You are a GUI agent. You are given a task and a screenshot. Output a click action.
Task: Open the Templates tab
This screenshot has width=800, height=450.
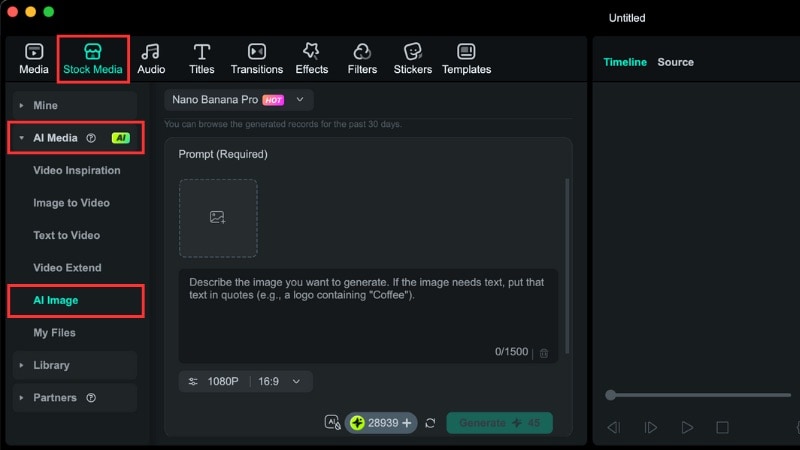pos(466,58)
